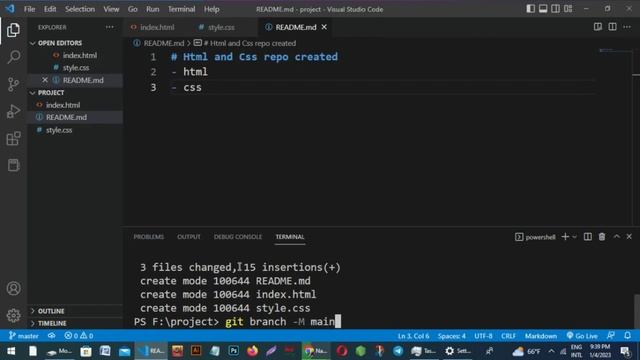This screenshot has height=360, width=640.
Task: Select the powershell terminal label
Action: 535,237
